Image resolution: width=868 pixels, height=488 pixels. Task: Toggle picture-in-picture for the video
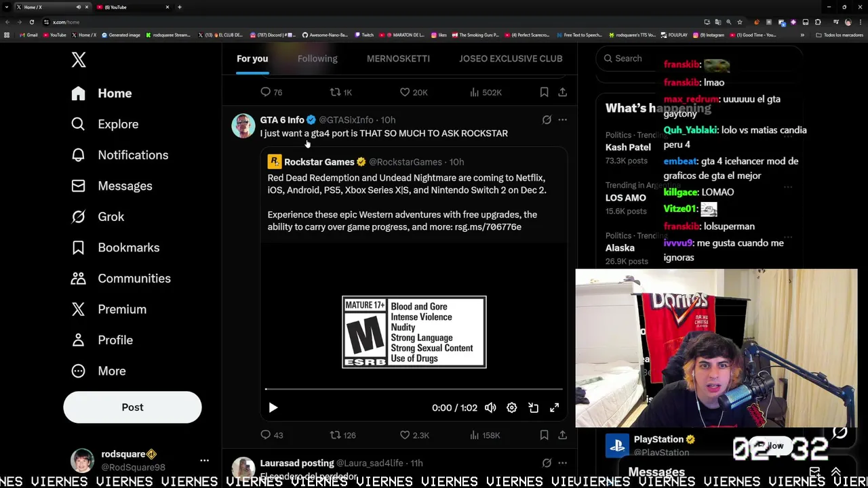[x=534, y=407]
